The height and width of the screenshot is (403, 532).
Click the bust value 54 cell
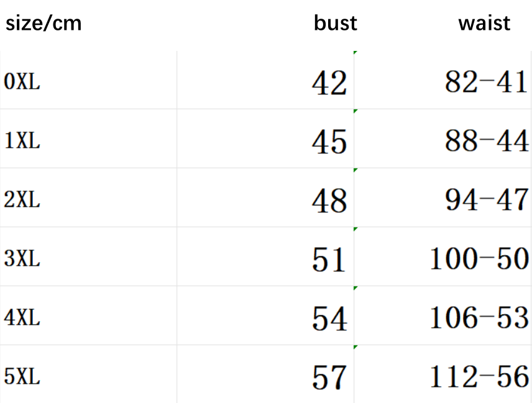coord(329,319)
